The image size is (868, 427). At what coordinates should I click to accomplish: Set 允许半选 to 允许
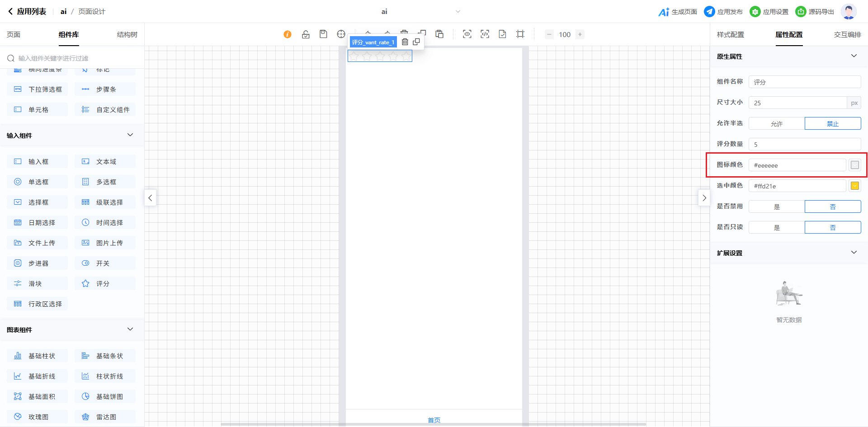[777, 124]
